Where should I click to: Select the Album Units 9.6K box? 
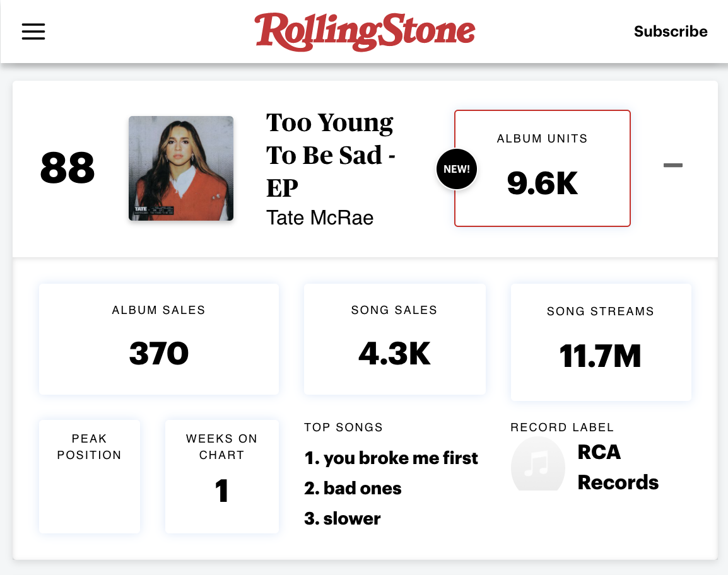tap(543, 168)
